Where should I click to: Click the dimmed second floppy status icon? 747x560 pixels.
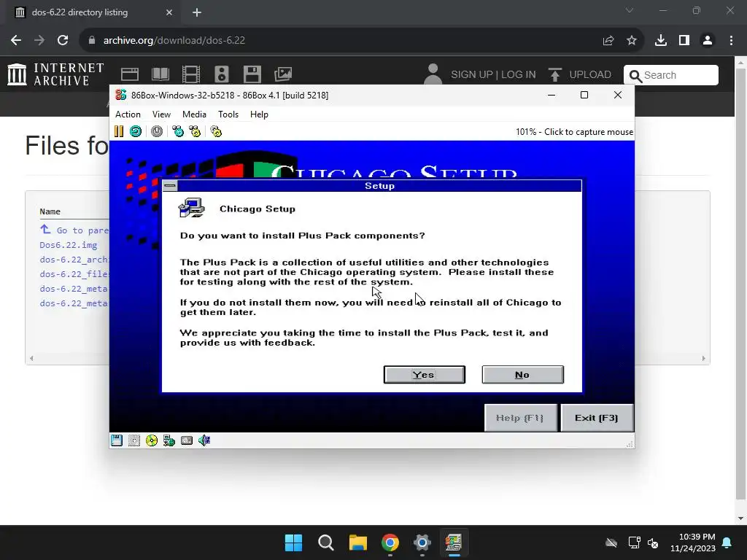[x=134, y=440]
